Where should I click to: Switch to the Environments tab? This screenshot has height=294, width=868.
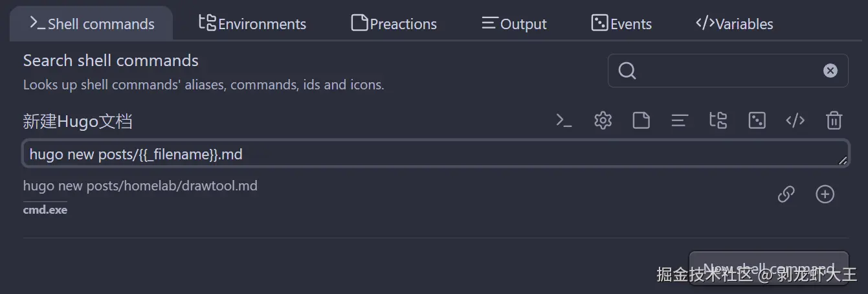click(252, 24)
